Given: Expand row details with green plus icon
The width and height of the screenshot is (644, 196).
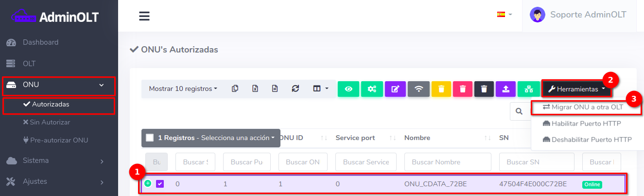Looking at the screenshot, I should (x=148, y=183).
